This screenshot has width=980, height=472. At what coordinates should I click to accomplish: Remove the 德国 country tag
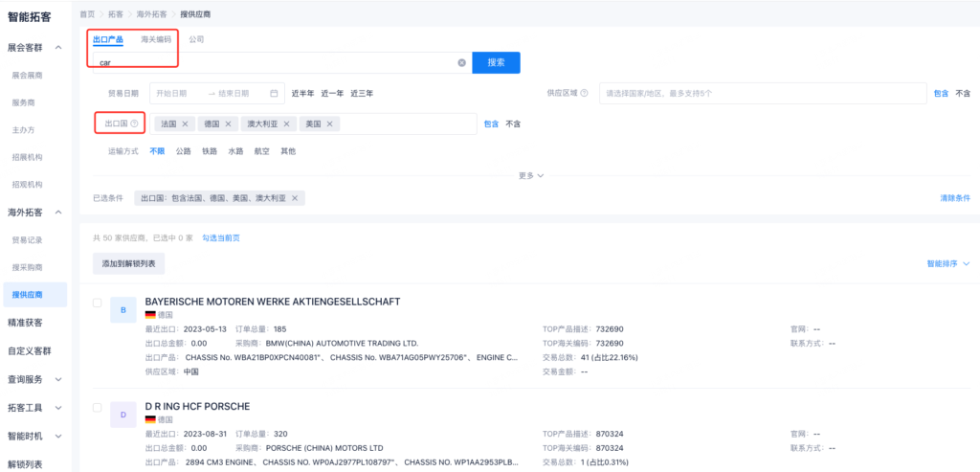click(x=229, y=124)
